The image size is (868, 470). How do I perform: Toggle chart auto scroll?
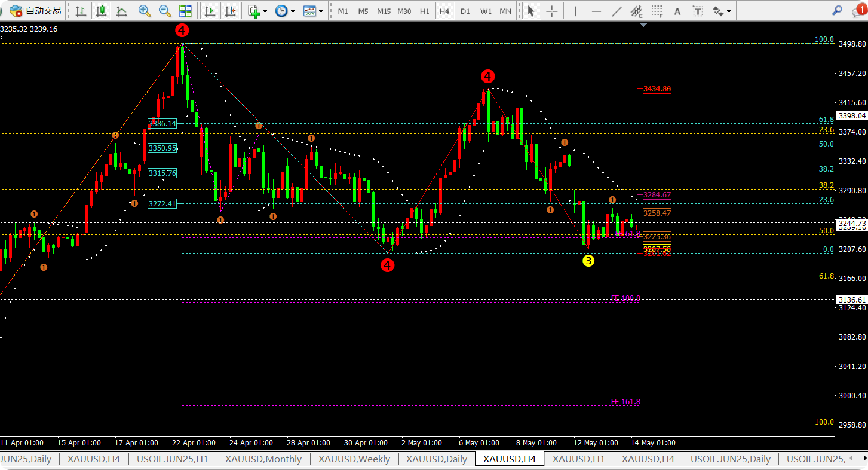pos(209,11)
